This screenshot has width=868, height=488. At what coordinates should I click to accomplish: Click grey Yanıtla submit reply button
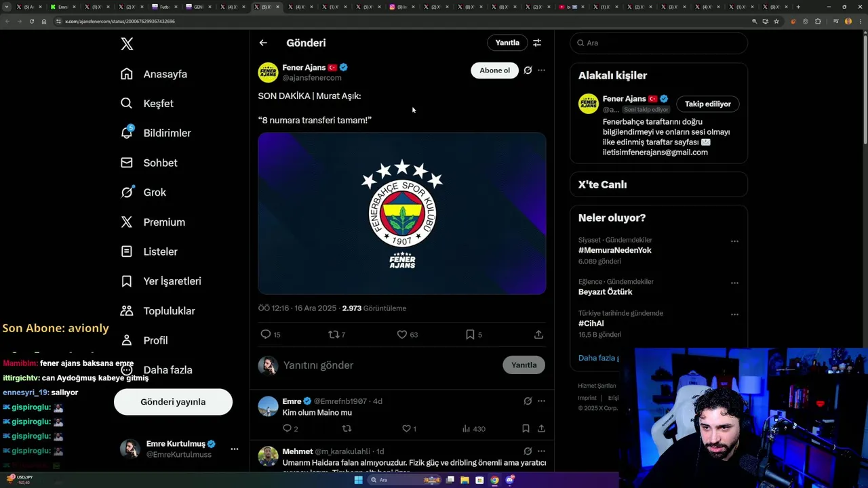click(524, 365)
